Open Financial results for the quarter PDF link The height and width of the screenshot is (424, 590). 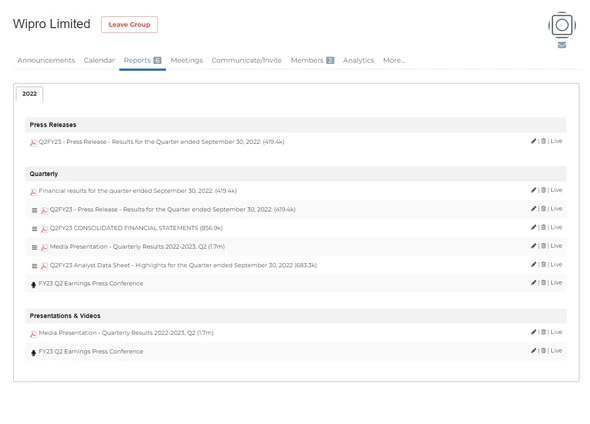click(138, 191)
